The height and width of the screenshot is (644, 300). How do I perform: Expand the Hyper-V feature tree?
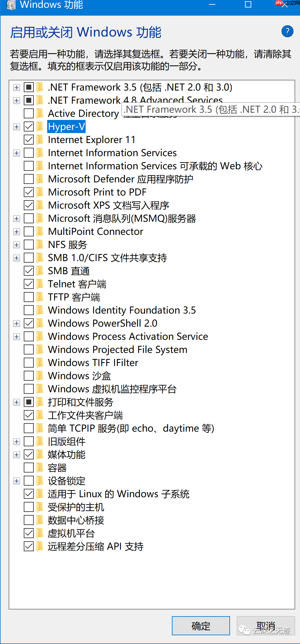point(17,127)
